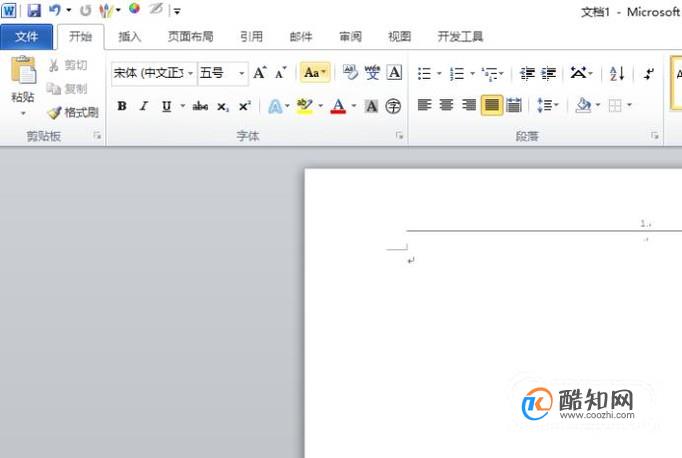Open the 开发工具 (Developer) tab
This screenshot has height=458, width=682.
click(460, 37)
